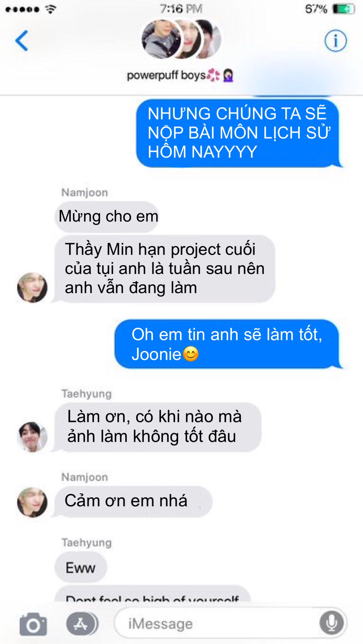Select the Eww message bubble

[x=81, y=567]
